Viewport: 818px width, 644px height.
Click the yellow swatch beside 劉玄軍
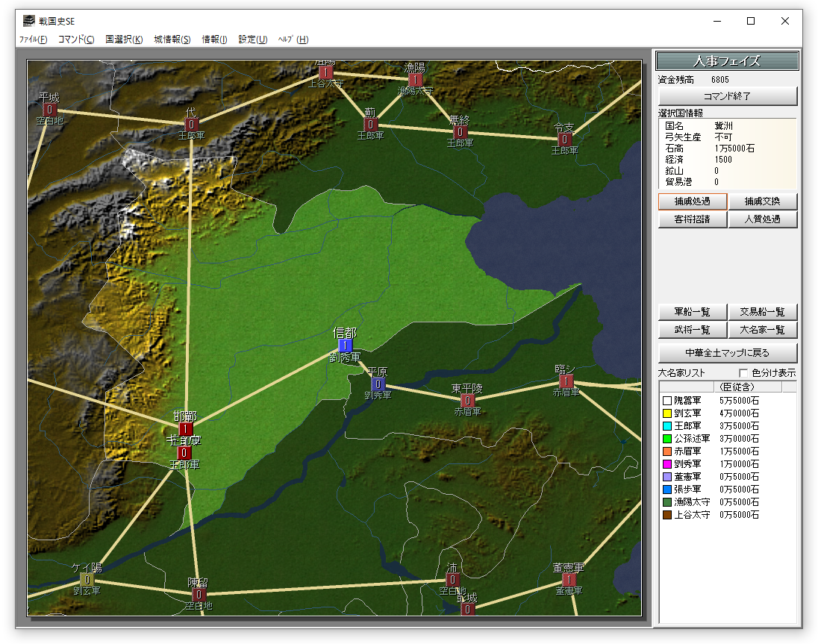point(666,413)
